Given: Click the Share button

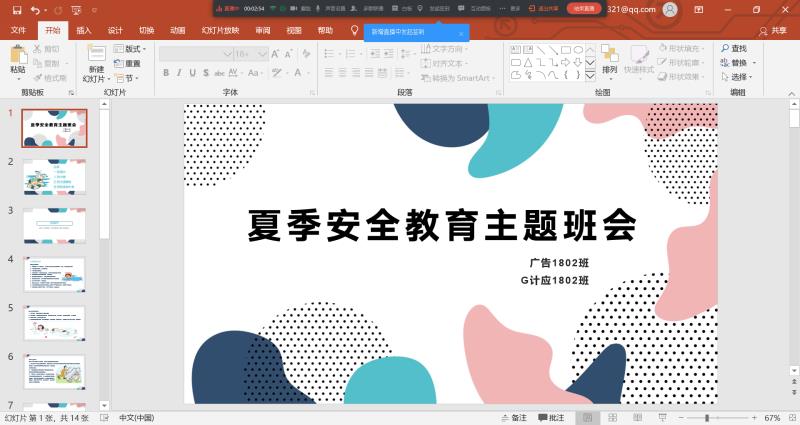Looking at the screenshot, I should pyautogui.click(x=772, y=31).
